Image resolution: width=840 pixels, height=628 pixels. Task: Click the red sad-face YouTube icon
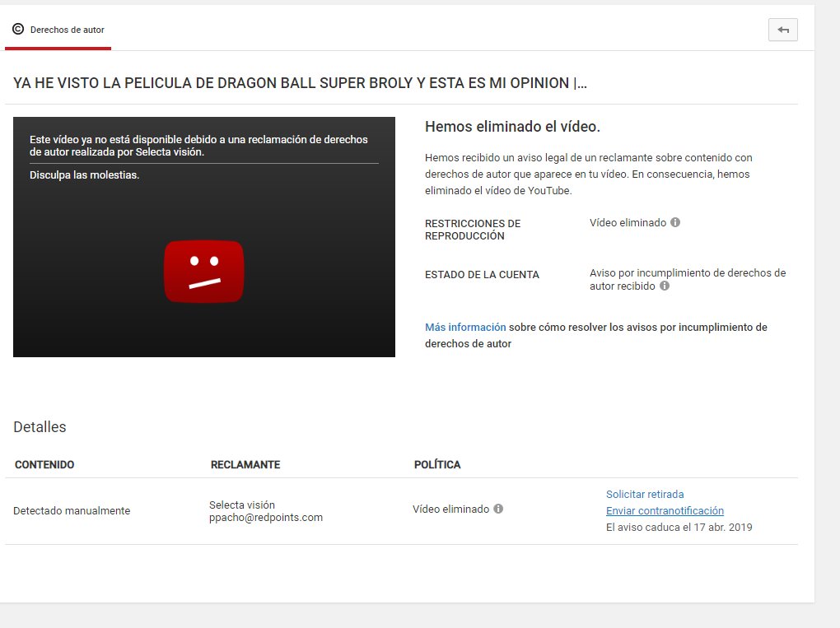pos(204,272)
